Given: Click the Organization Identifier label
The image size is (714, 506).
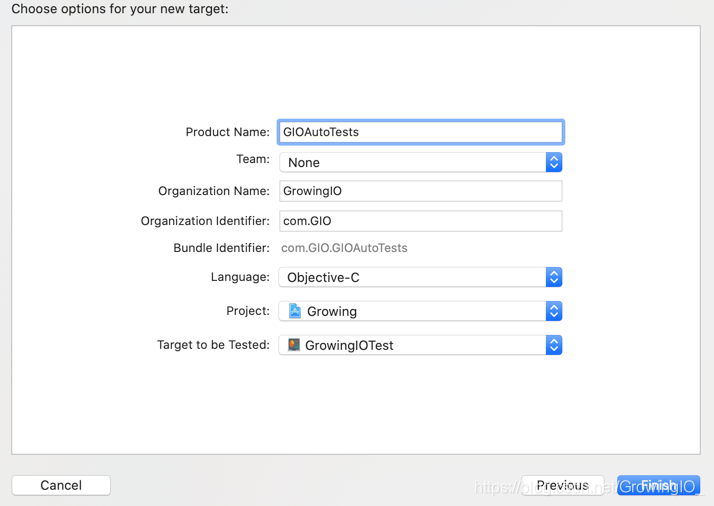Looking at the screenshot, I should [205, 221].
